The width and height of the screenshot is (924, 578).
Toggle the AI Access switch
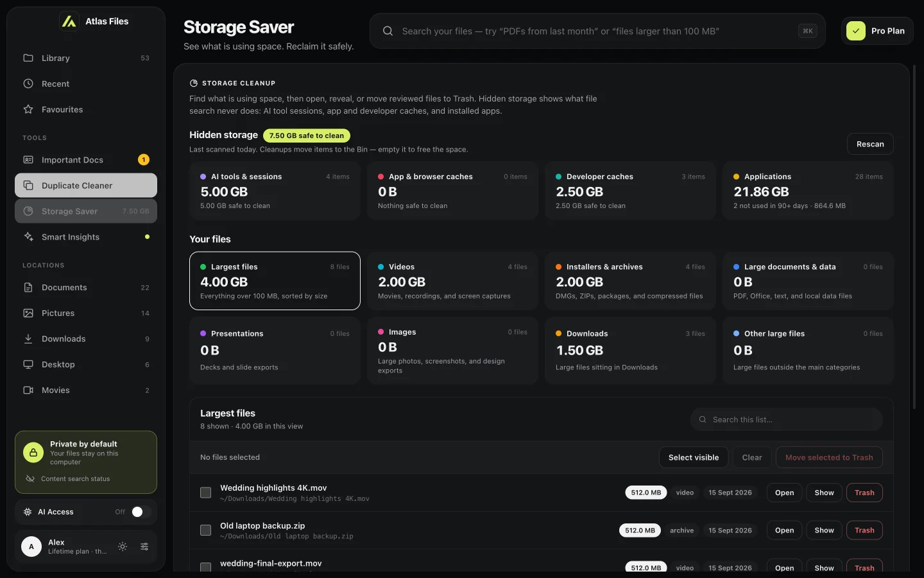point(141,512)
